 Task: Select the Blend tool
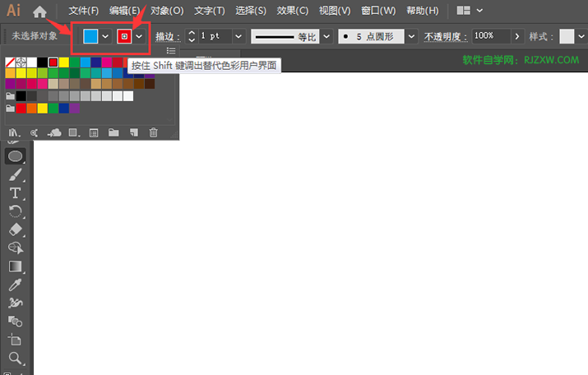pyautogui.click(x=16, y=322)
